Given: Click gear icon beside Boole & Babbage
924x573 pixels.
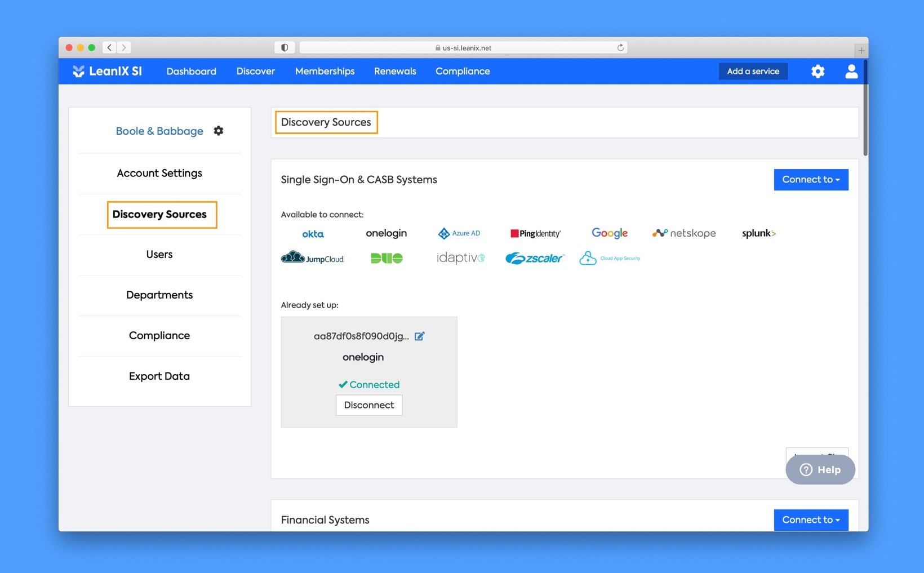Looking at the screenshot, I should [219, 131].
